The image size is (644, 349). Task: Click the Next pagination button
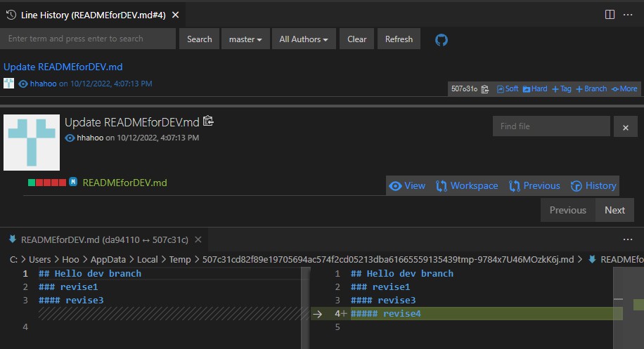pyautogui.click(x=615, y=210)
